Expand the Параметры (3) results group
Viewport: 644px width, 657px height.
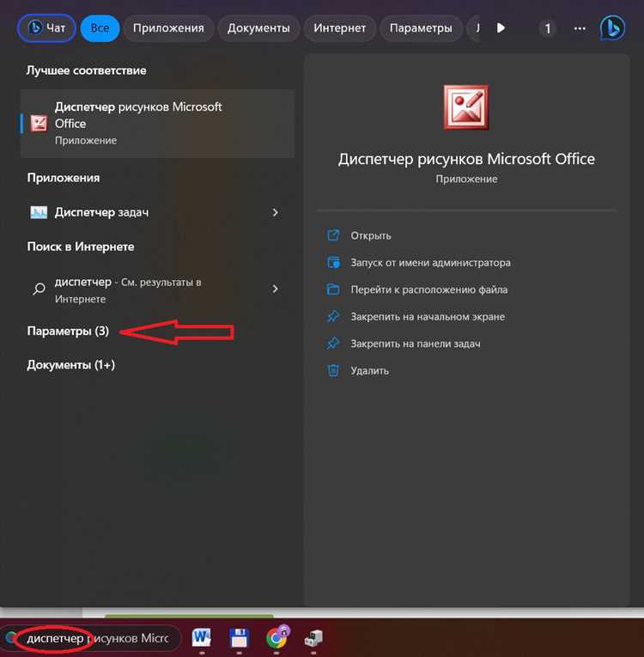(68, 331)
